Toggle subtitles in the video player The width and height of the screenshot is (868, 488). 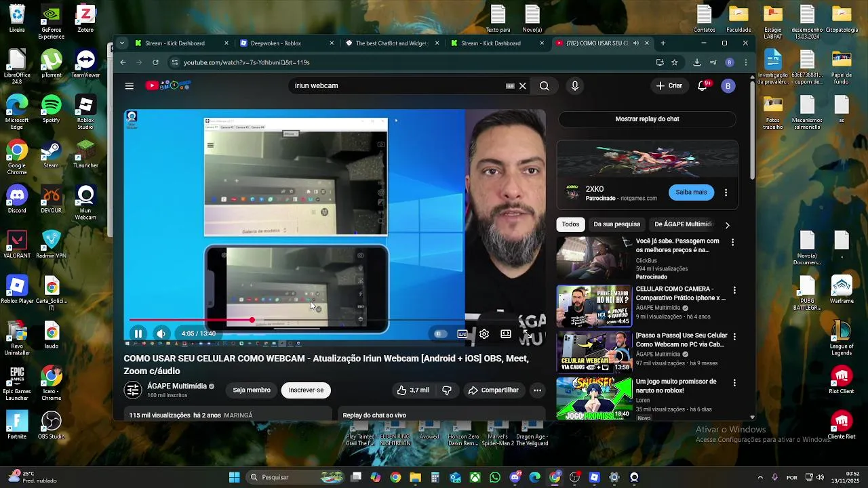tap(462, 333)
